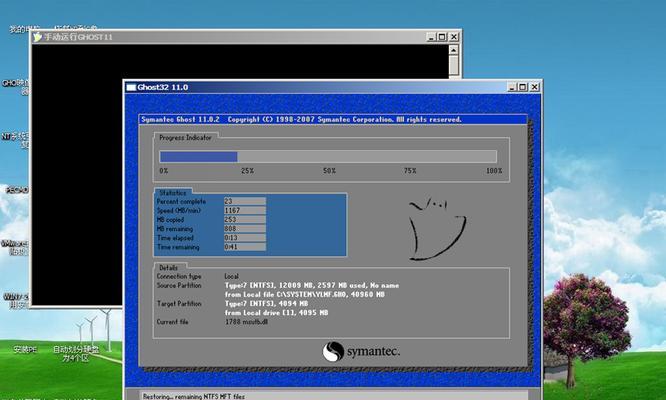Click the Details panel heading

[x=169, y=268]
